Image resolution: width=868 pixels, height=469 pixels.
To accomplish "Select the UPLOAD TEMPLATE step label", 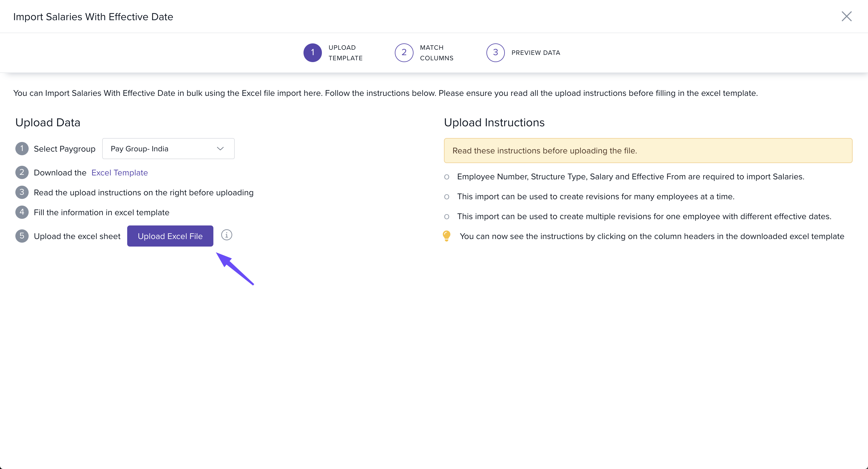I will point(345,52).
